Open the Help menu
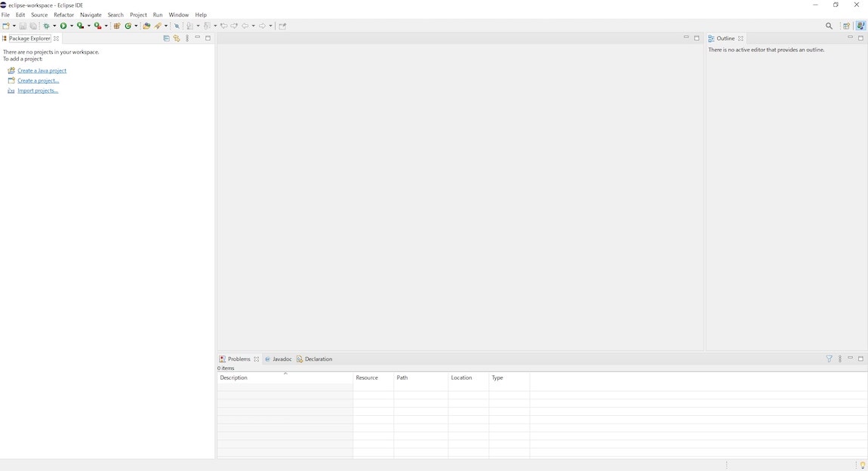Viewport: 868px width, 471px height. pyautogui.click(x=201, y=15)
